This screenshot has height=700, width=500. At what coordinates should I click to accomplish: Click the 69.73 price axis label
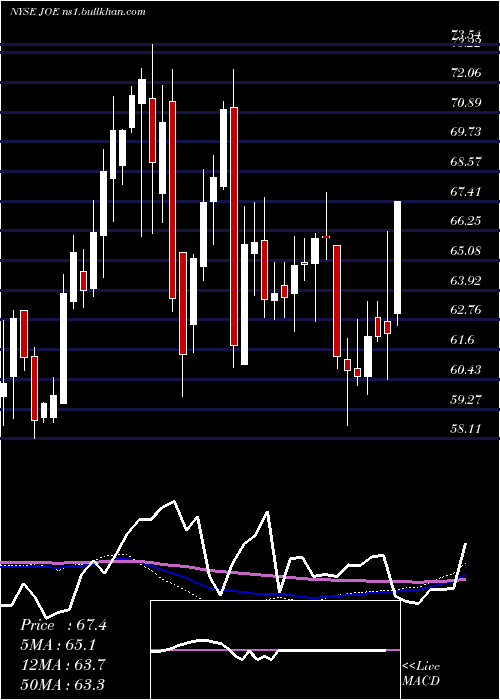(x=466, y=132)
